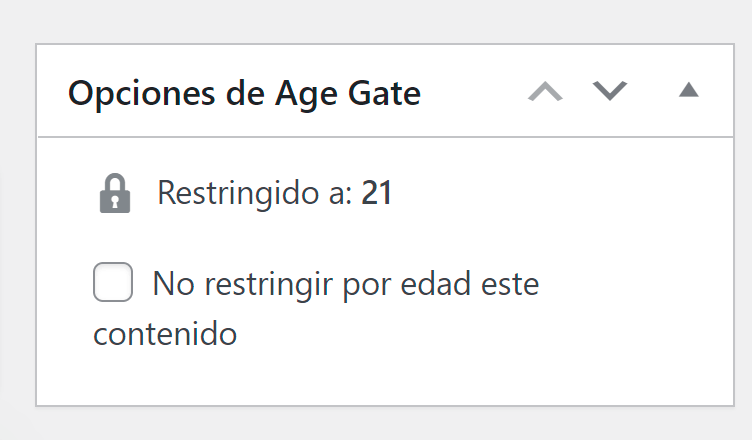This screenshot has width=752, height=440.
Task: Move the Age Gate panel down
Action: [610, 91]
